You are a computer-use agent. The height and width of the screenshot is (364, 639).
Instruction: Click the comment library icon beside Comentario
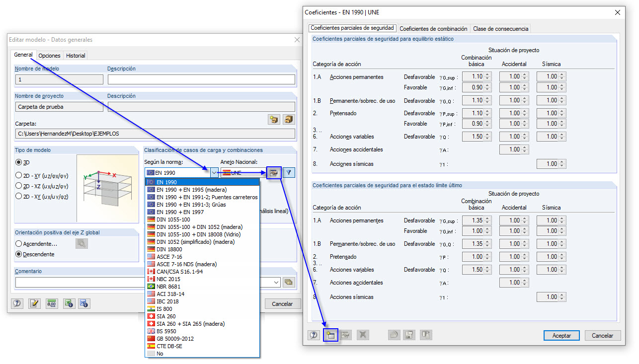[289, 282]
